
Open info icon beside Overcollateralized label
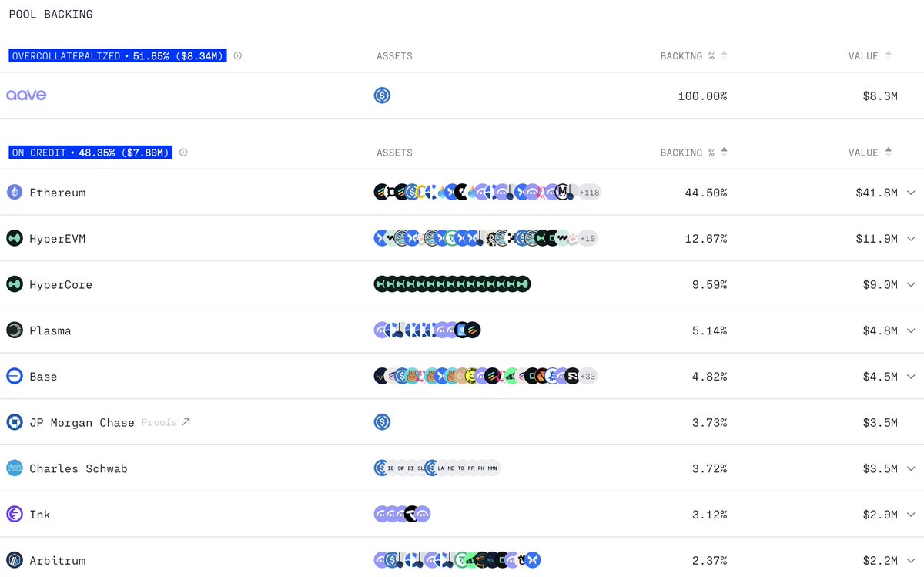pyautogui.click(x=237, y=56)
